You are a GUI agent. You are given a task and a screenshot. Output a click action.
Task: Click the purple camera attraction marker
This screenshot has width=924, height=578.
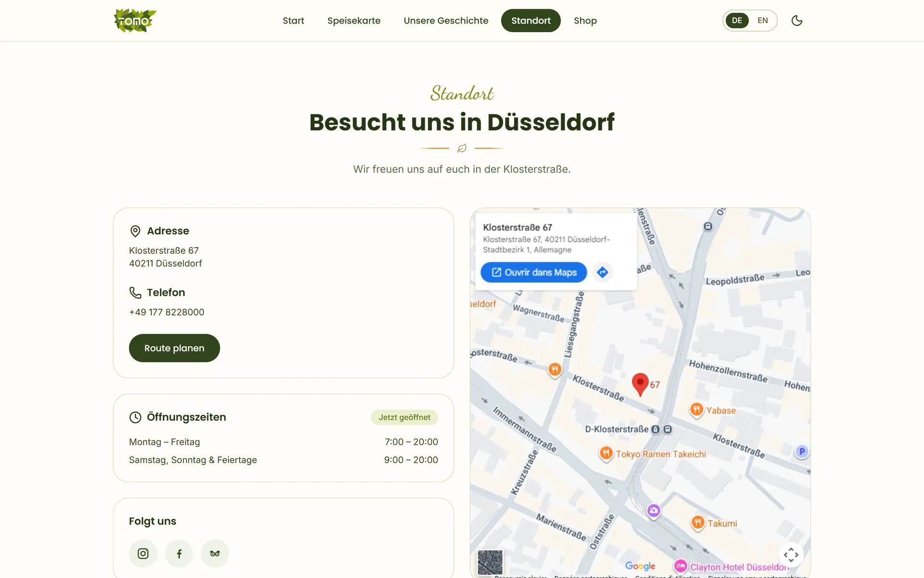(x=654, y=511)
